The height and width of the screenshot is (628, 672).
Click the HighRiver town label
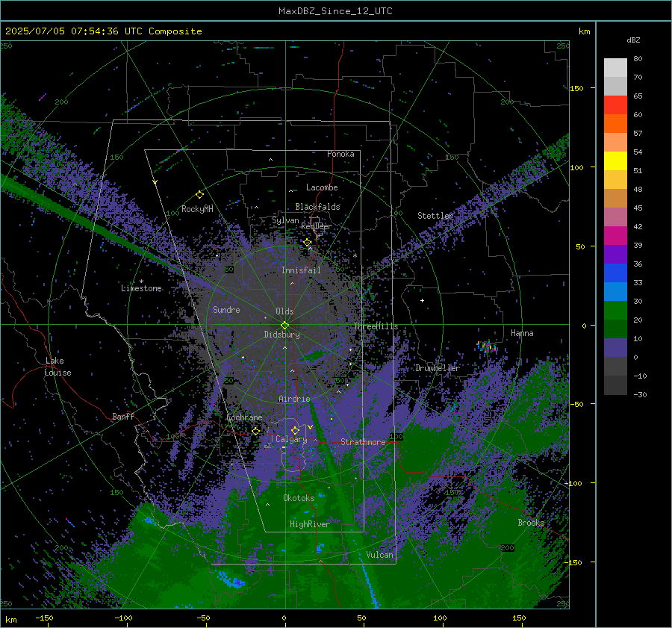point(309,524)
